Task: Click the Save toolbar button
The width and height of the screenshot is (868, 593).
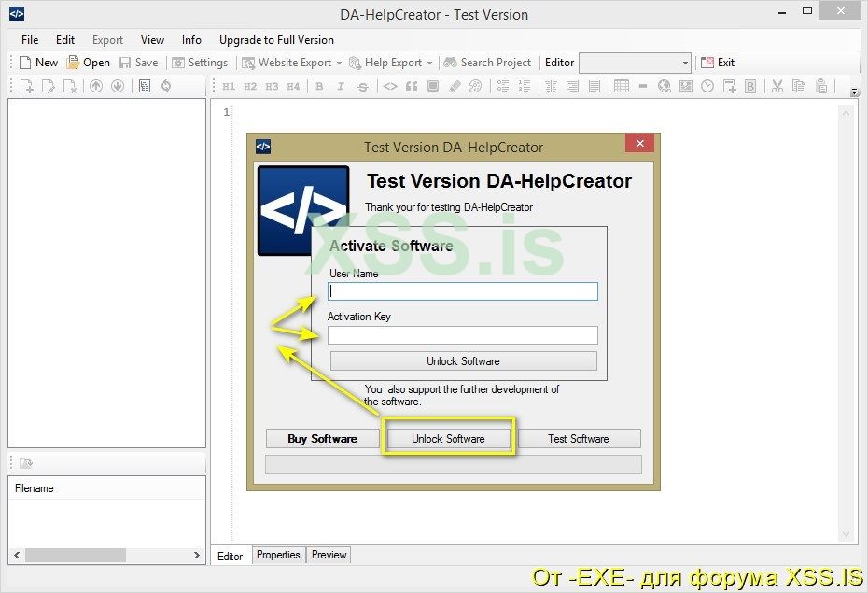Action: [x=139, y=63]
